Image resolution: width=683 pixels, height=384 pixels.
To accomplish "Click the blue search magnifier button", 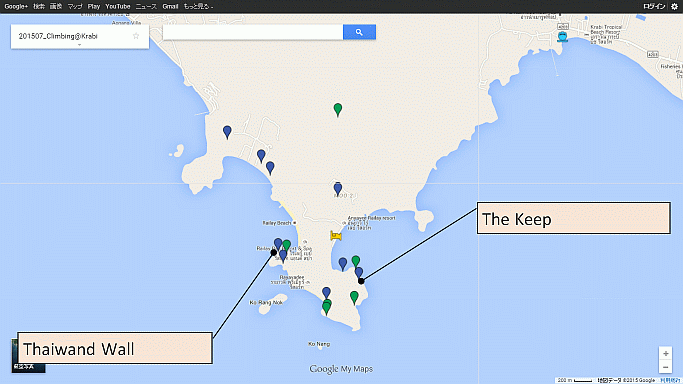I will point(359,32).
